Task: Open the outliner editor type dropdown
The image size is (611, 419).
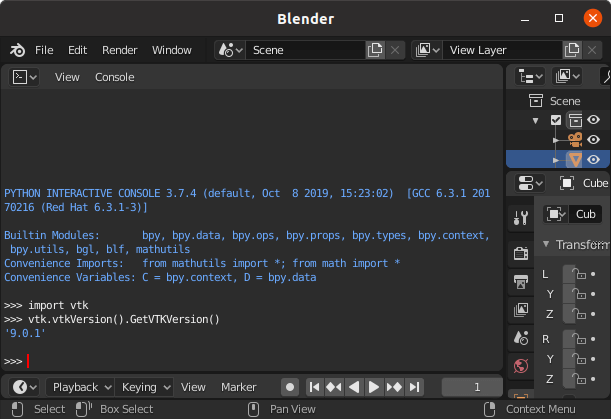Action: coord(530,76)
